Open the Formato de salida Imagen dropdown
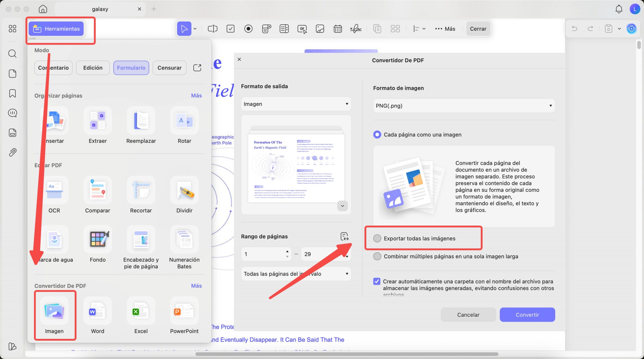Image resolution: width=644 pixels, height=359 pixels. point(296,104)
